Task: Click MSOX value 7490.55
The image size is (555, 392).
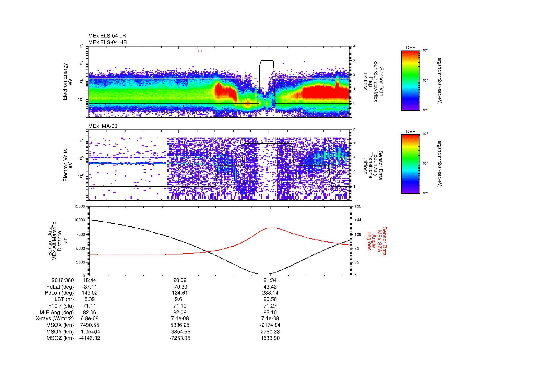Action: coord(90,325)
